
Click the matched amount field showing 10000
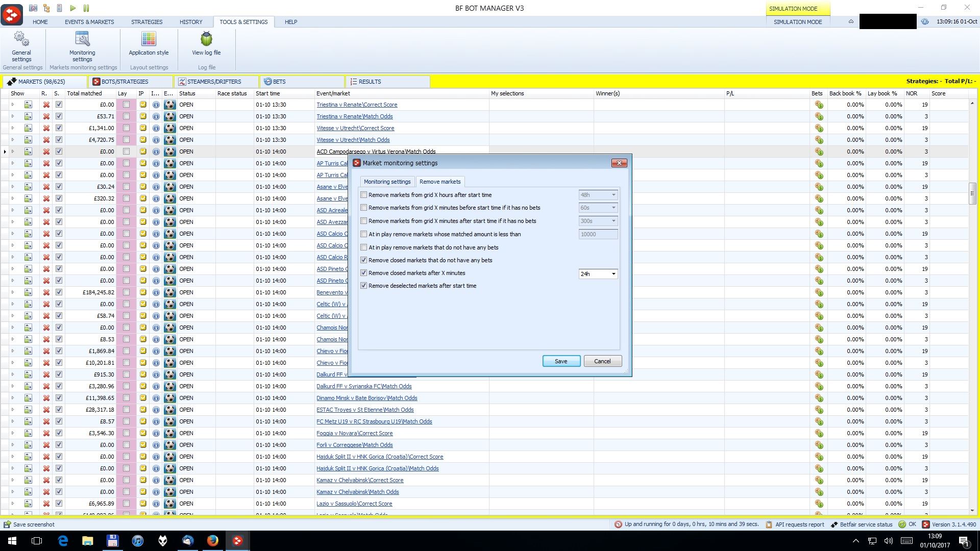click(598, 234)
